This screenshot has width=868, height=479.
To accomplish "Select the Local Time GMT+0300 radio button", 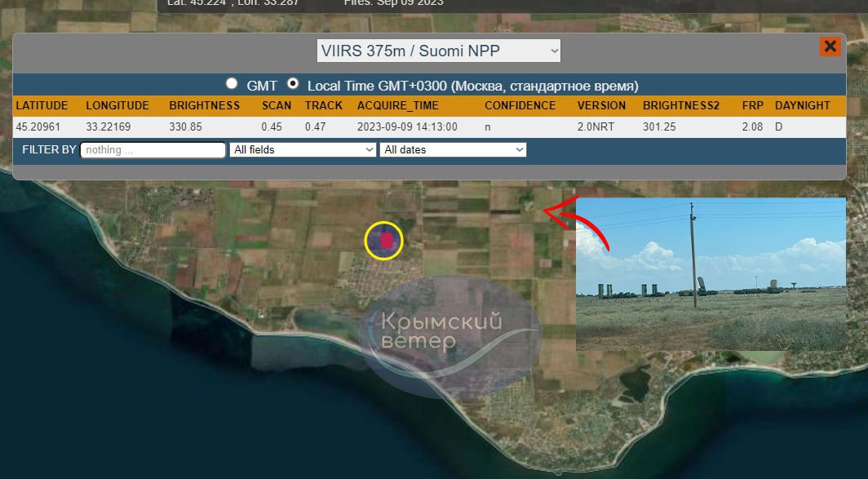I will 293,83.
